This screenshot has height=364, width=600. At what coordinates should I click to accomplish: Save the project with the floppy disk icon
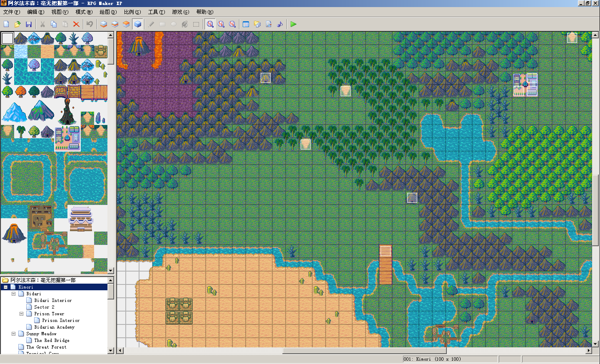pos(29,24)
